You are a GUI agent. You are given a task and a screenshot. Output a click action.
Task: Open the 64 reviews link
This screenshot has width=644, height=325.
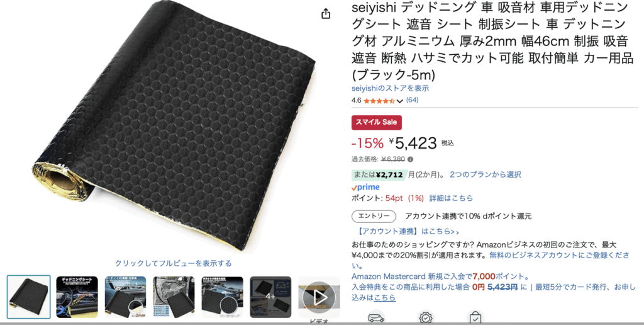click(412, 100)
